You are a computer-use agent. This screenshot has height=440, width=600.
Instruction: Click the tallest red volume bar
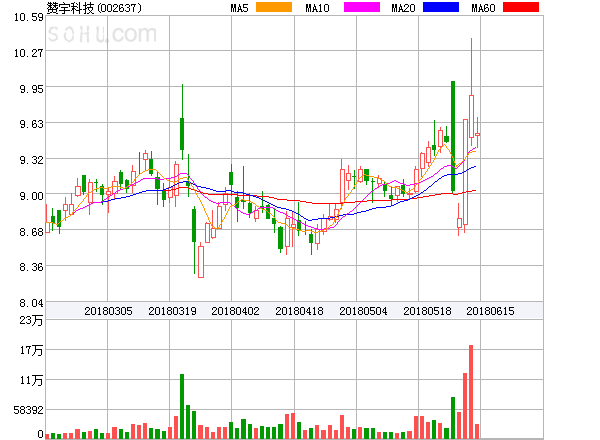tap(471, 392)
